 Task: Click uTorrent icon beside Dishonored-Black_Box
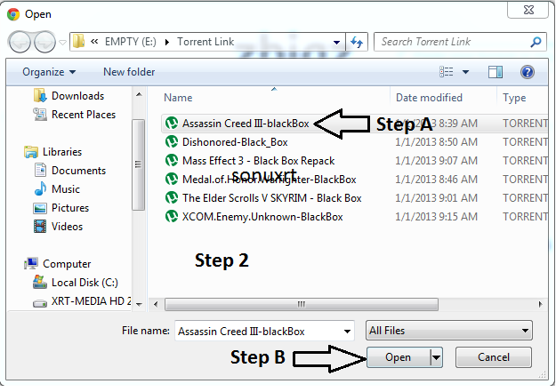coord(172,142)
